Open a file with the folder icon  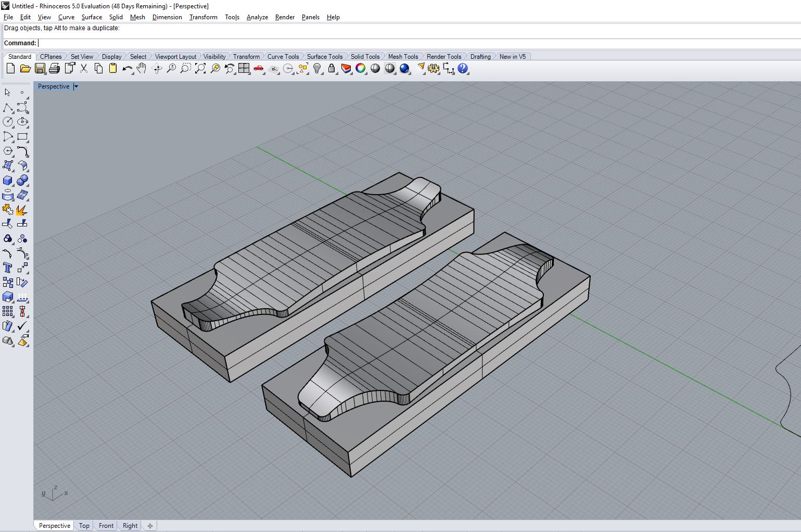click(25, 68)
